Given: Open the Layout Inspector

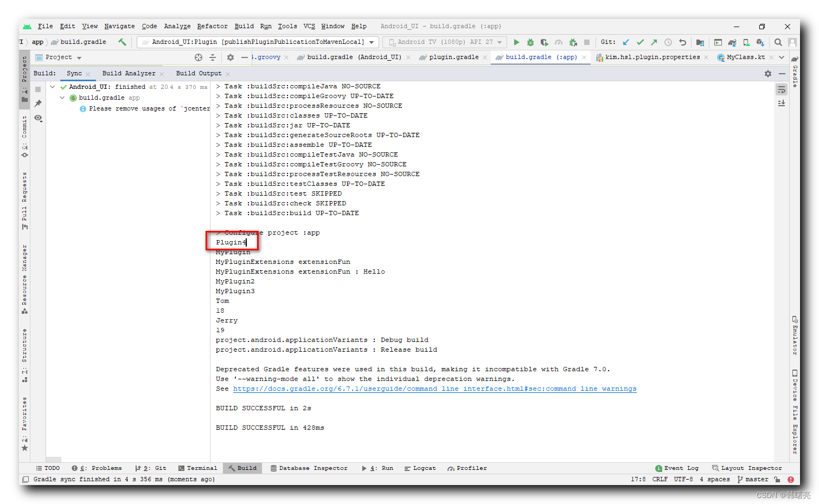Looking at the screenshot, I should 747,468.
